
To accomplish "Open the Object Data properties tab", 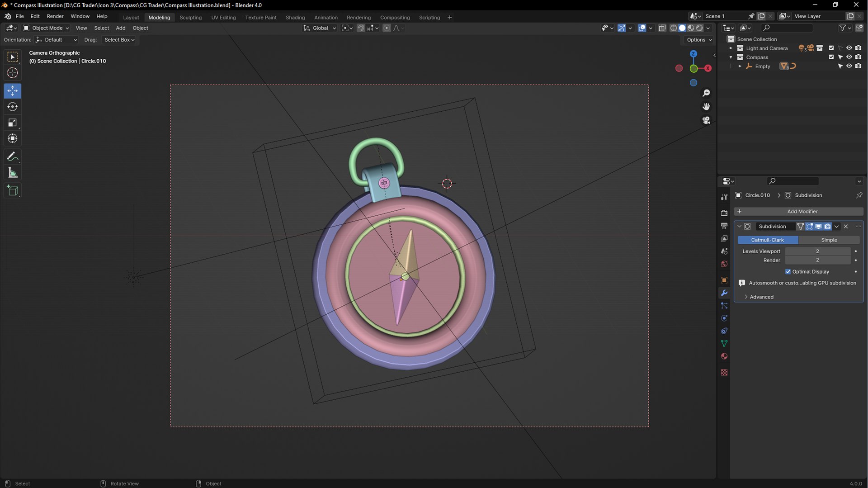I will pyautogui.click(x=724, y=344).
